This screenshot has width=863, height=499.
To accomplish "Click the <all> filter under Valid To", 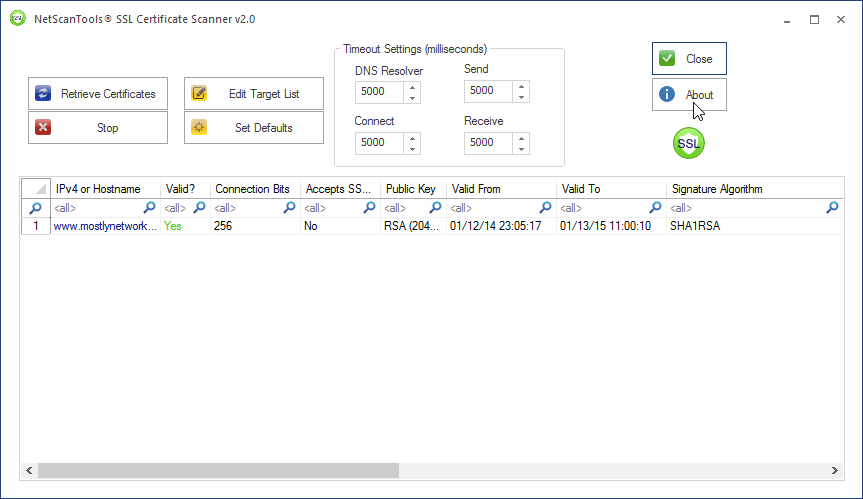I will pos(571,208).
